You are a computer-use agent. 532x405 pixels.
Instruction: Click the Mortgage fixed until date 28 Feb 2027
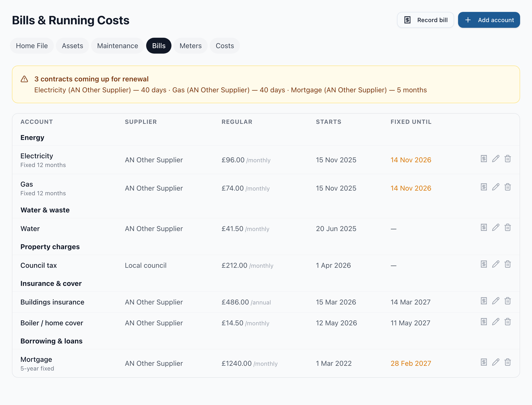[411, 363]
